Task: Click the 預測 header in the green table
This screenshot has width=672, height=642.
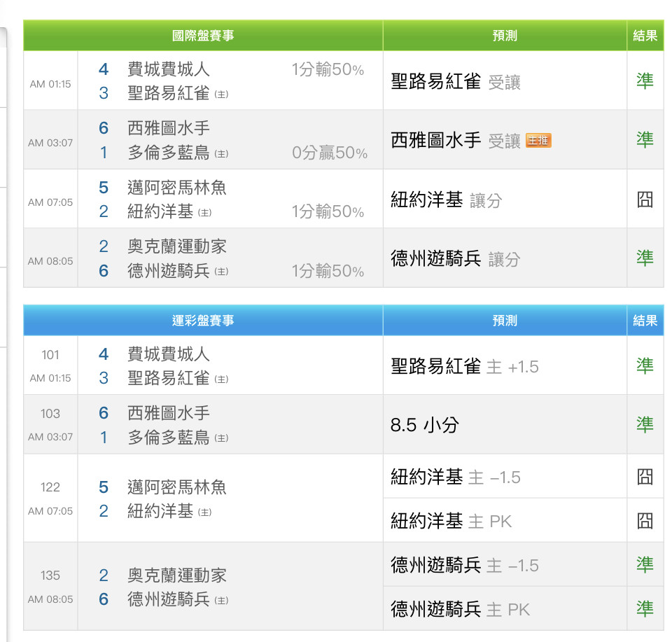Action: tap(505, 36)
